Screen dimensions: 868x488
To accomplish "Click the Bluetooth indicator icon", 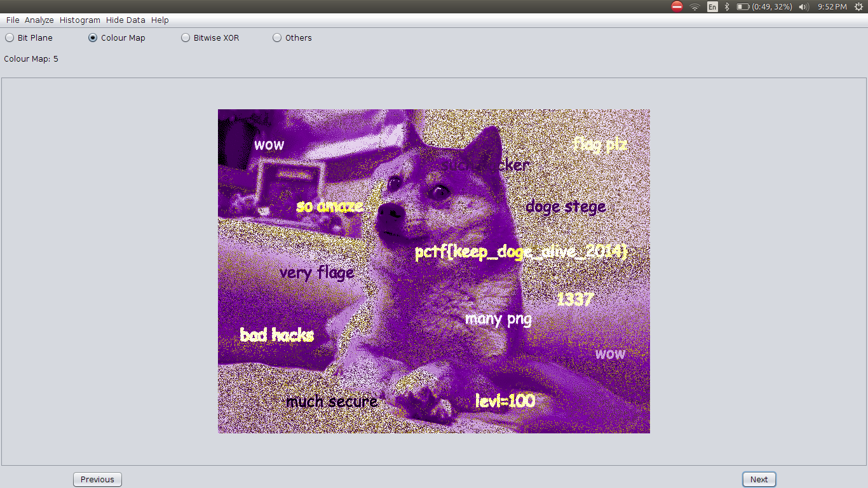I will point(727,6).
